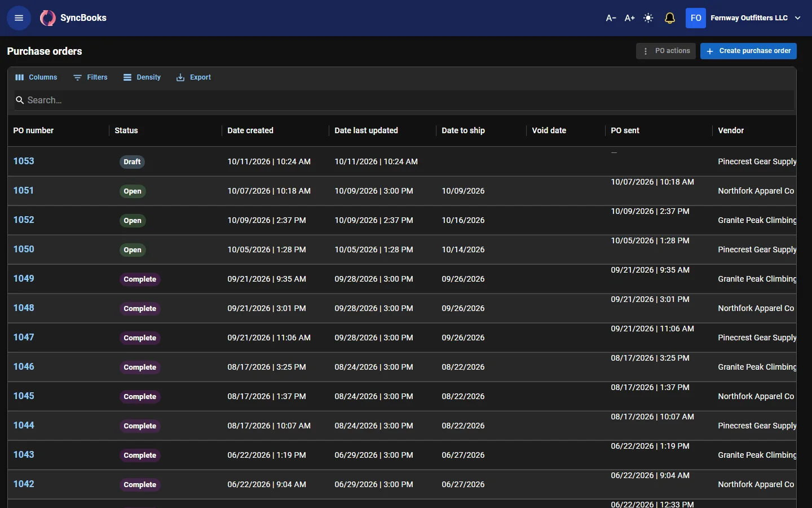Click the Purchase orders page heading
This screenshot has width=812, height=508.
(45, 51)
